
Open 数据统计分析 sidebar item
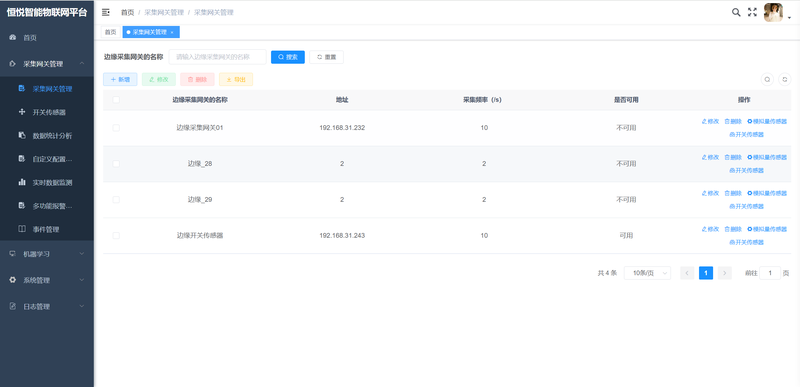[x=47, y=136]
